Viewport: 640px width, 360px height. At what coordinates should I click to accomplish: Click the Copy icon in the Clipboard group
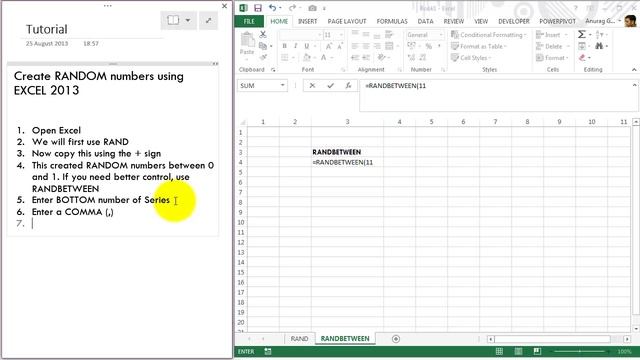pos(263,46)
